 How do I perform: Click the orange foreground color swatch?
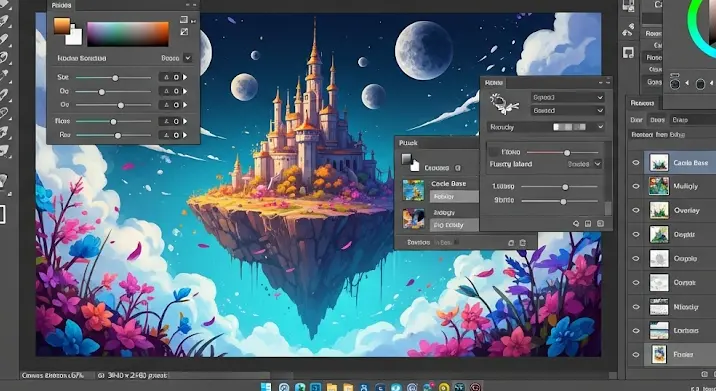coord(62,26)
